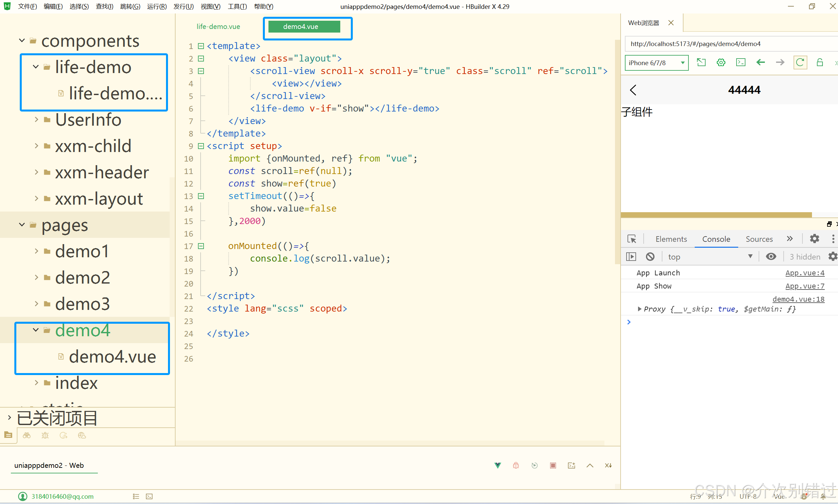Click the demo4.vue:18 source link
Viewport: 838px width, 504px height.
point(798,299)
